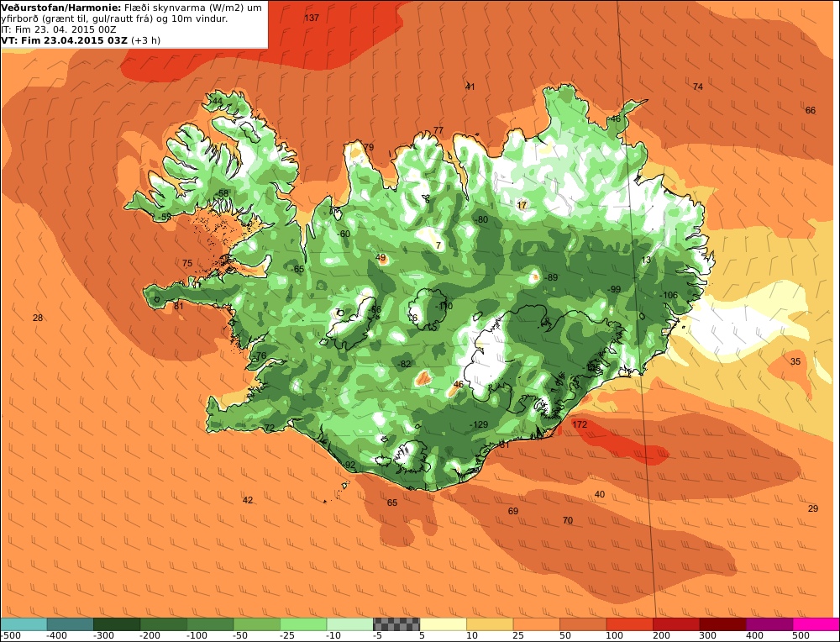The width and height of the screenshot is (840, 642).
Task: Click the checkered -5 to 5 legend swatch
Action: (396, 624)
